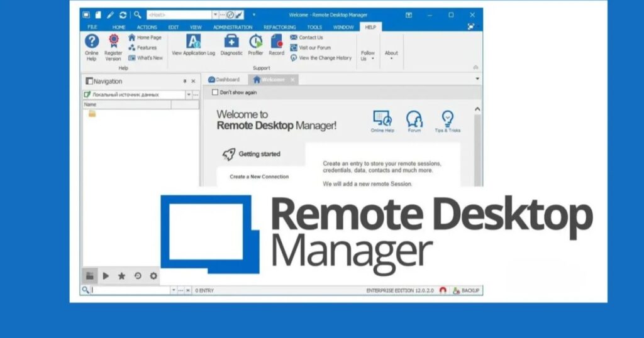Expand the About dropdown in ribbon
Screen dimensions: 644x338
391,55
